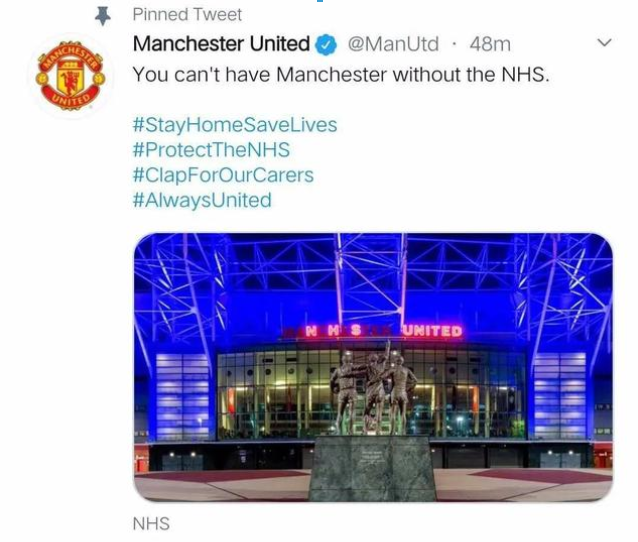Open the 48m tweet timestamp

490,44
